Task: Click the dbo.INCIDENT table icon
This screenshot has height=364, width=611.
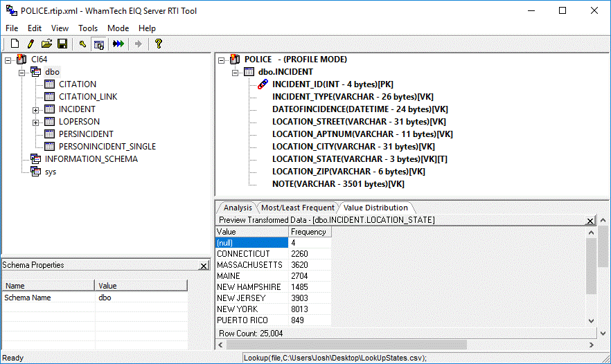Action: coord(249,72)
